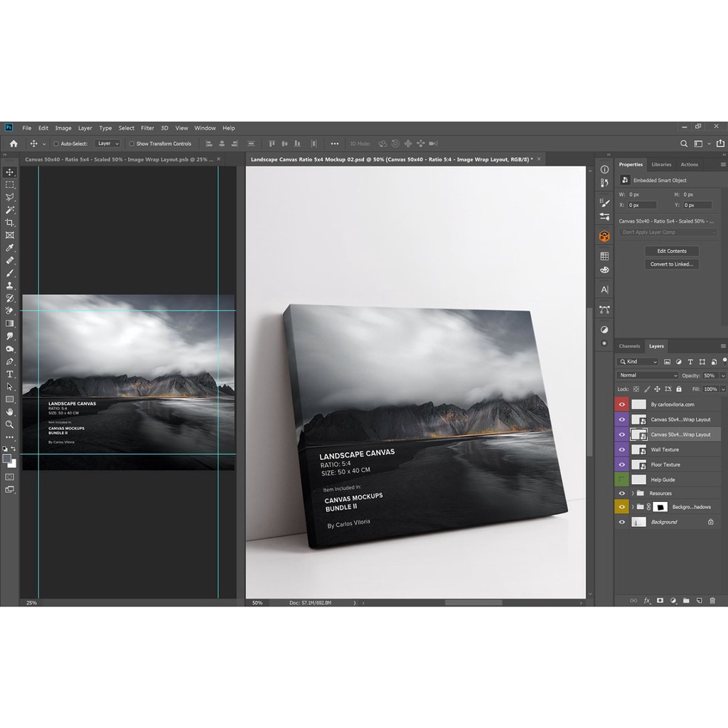This screenshot has height=728, width=728.
Task: Open the Opacity dropdown arrow
Action: 723,375
